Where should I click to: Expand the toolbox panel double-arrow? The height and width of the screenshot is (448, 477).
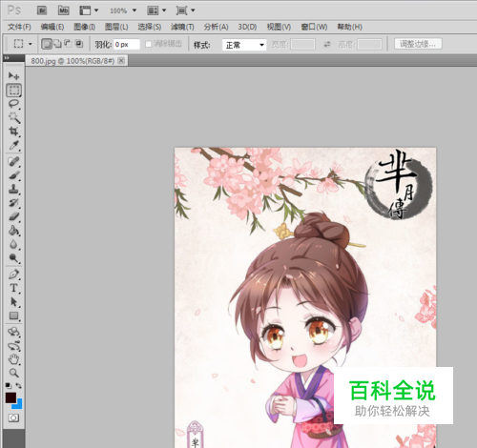pyautogui.click(x=7, y=58)
